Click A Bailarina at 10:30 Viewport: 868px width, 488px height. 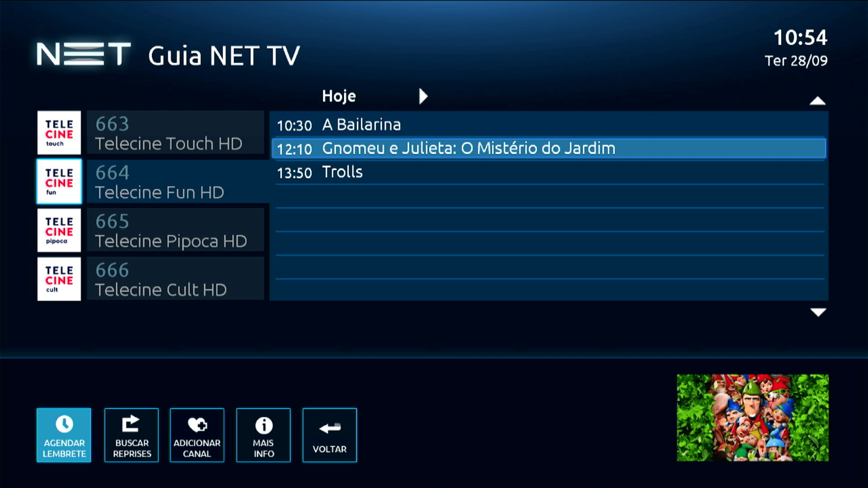pos(548,124)
